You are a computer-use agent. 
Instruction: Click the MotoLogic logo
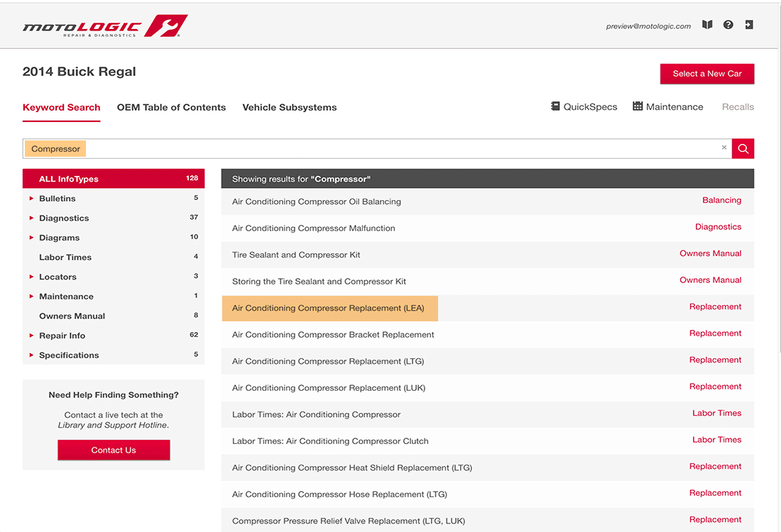point(105,26)
